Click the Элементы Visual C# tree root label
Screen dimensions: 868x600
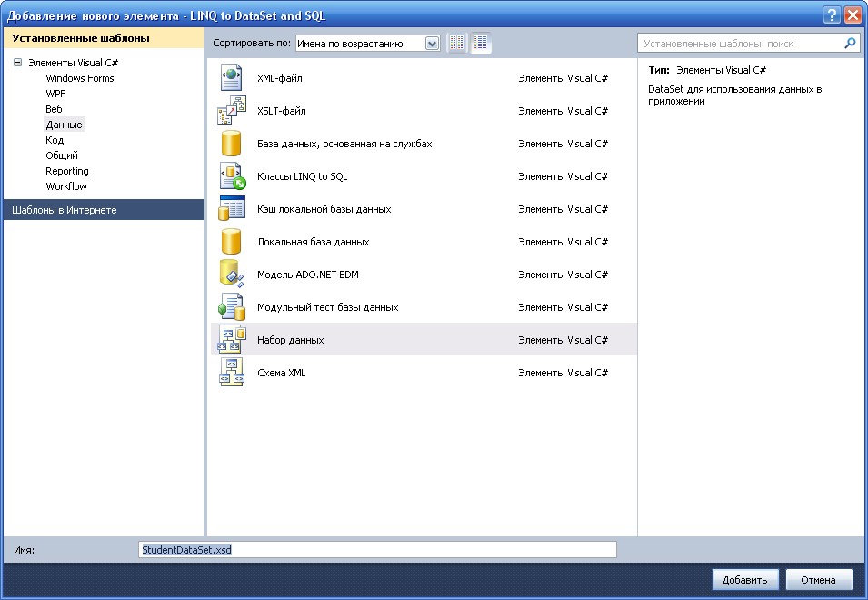73,63
